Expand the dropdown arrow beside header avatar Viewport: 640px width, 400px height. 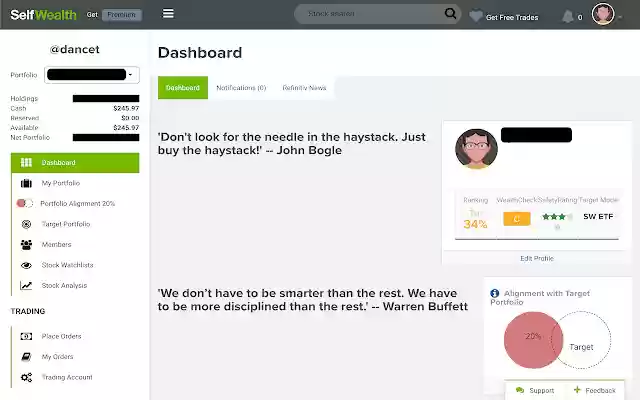click(620, 17)
